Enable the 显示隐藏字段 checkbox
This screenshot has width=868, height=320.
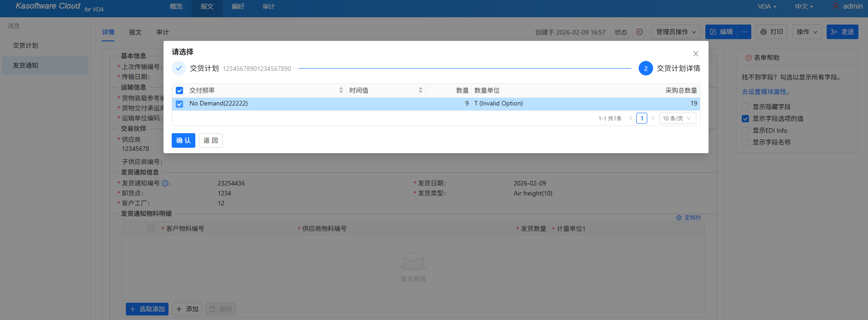tap(745, 107)
